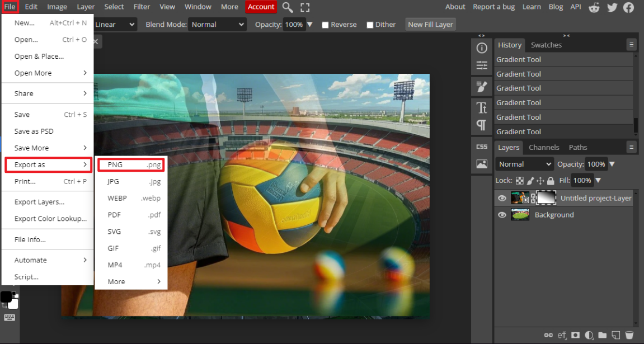Image resolution: width=644 pixels, height=344 pixels.
Task: Click the layer effects 'eff' icon
Action: pos(562,335)
